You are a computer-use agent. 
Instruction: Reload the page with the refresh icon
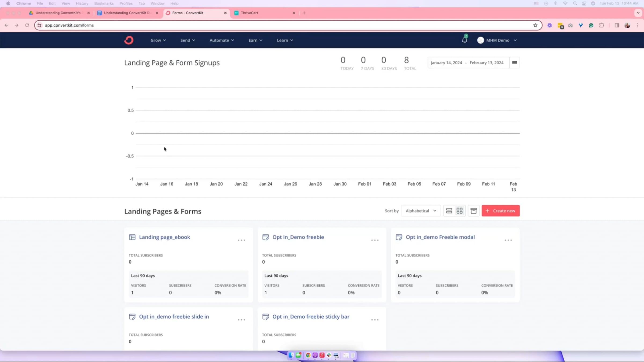point(27,25)
